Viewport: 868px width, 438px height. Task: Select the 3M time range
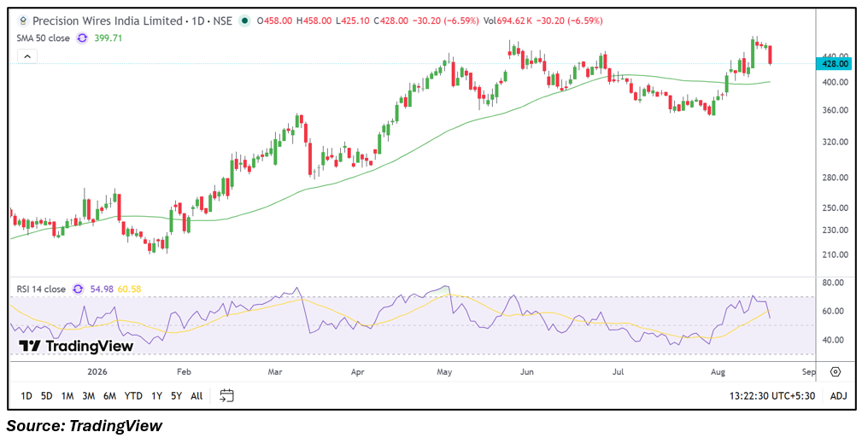click(89, 396)
